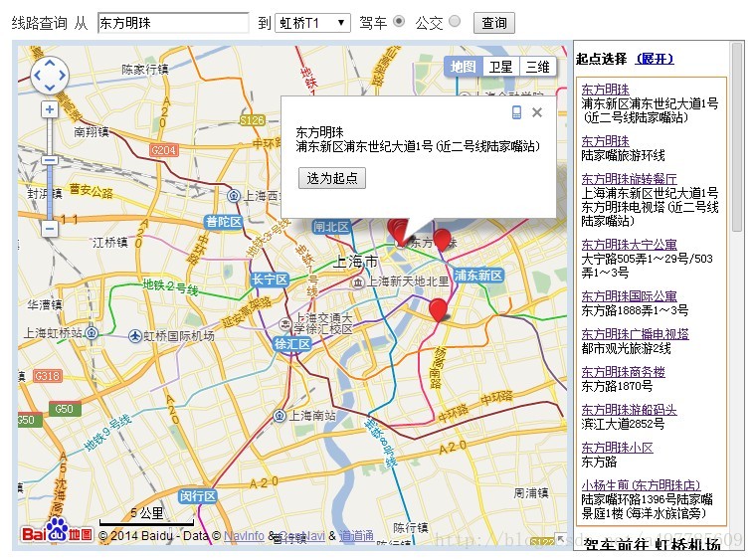Click red marker right of 东方 label

[442, 239]
